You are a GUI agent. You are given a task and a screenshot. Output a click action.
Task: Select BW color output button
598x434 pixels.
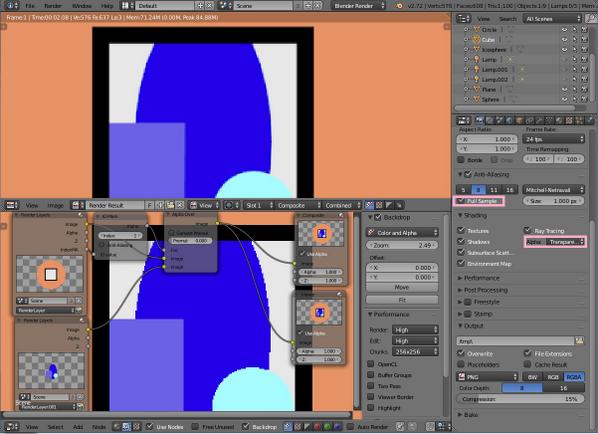click(532, 377)
